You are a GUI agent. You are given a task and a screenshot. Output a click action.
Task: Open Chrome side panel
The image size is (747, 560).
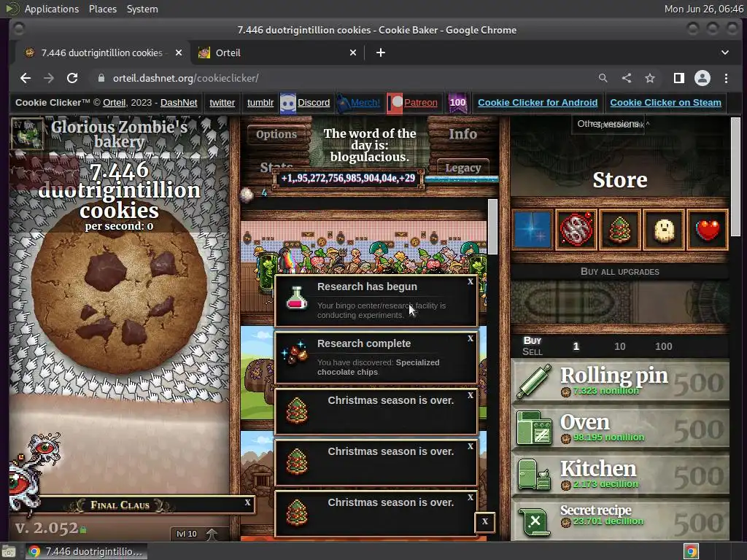click(679, 78)
